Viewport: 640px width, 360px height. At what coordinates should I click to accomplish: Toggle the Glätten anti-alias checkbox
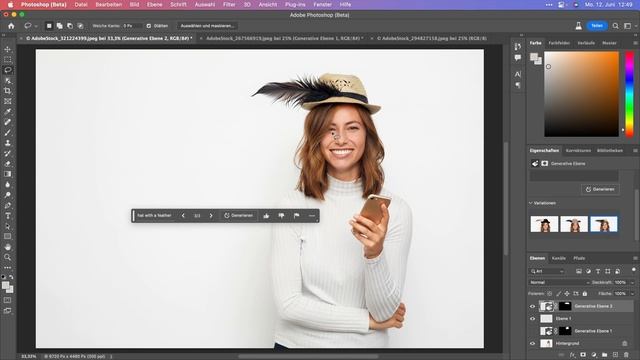pyautogui.click(x=149, y=26)
